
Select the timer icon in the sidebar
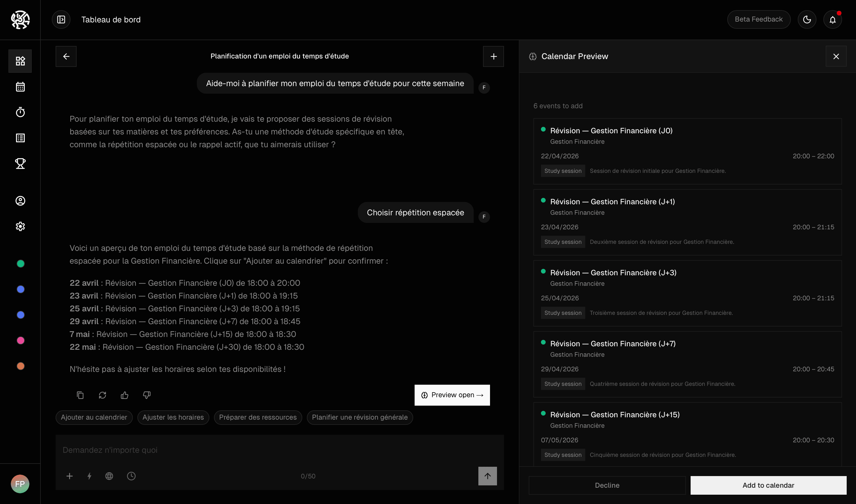[20, 112]
